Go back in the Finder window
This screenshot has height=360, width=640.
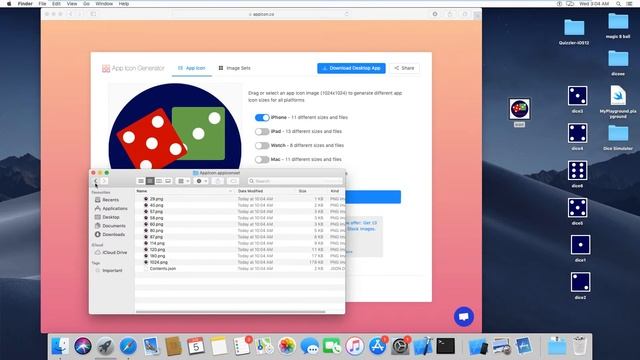[x=96, y=181]
